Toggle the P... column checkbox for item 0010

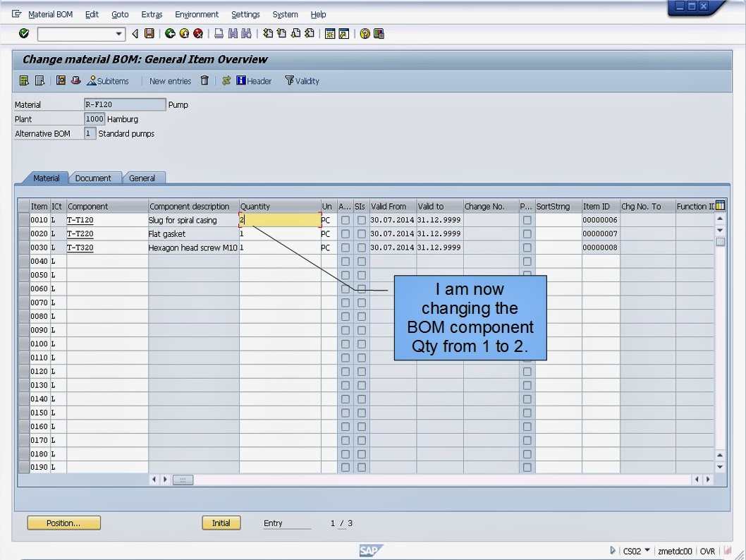pyautogui.click(x=527, y=220)
